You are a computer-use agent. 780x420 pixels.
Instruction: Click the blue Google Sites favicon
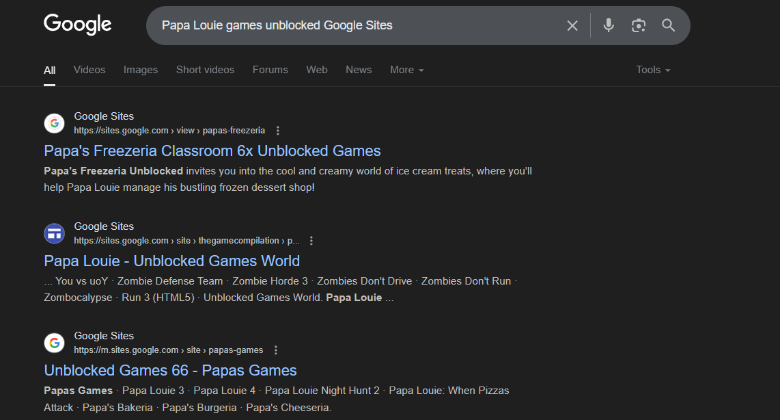click(54, 233)
